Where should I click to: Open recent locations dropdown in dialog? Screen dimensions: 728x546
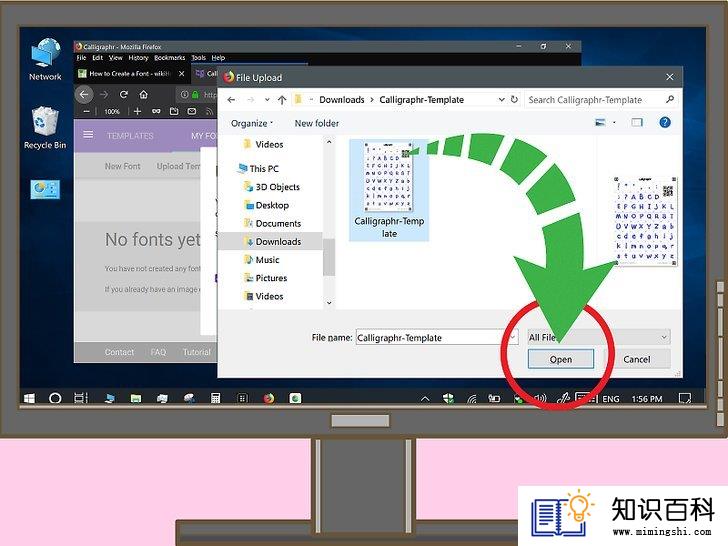267,100
